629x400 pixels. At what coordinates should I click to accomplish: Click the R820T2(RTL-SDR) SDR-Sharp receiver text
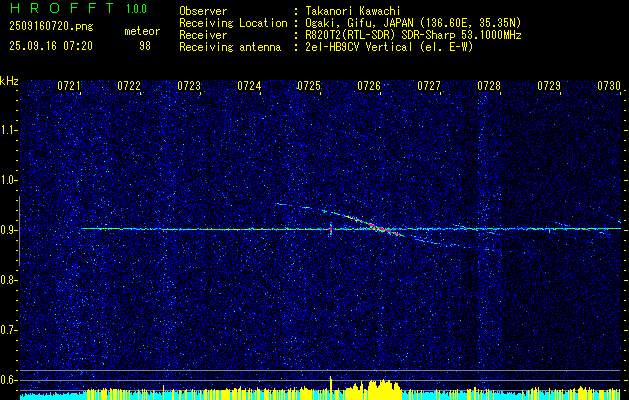(x=413, y=35)
